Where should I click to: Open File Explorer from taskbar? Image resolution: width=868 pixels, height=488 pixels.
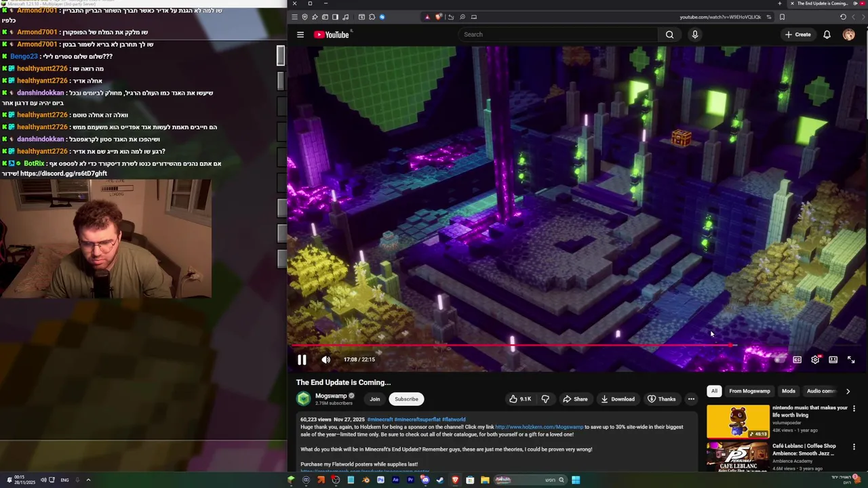(485, 480)
